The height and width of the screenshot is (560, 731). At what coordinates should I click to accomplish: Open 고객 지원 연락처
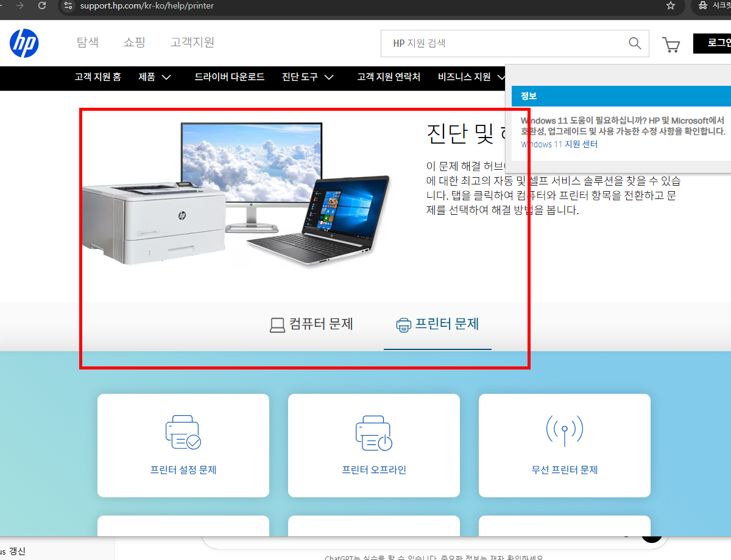pos(389,77)
